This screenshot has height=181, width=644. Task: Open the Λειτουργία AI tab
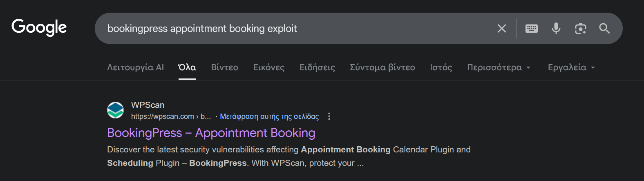click(135, 67)
